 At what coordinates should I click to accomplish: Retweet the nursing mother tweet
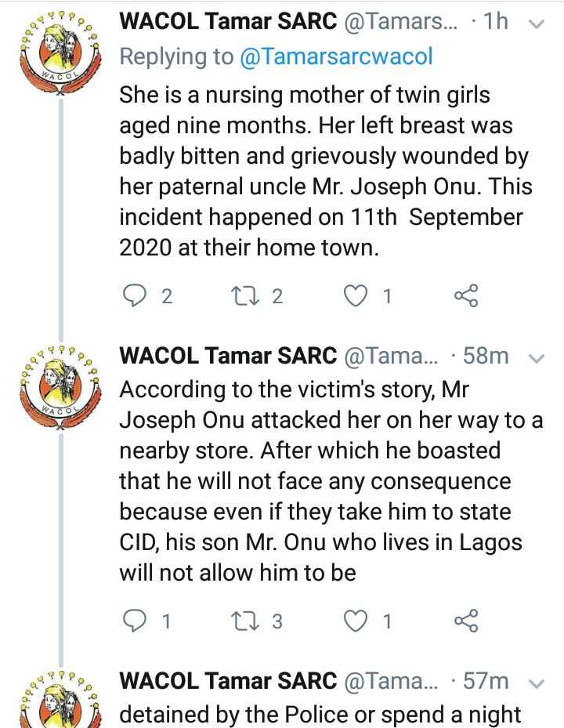click(244, 295)
